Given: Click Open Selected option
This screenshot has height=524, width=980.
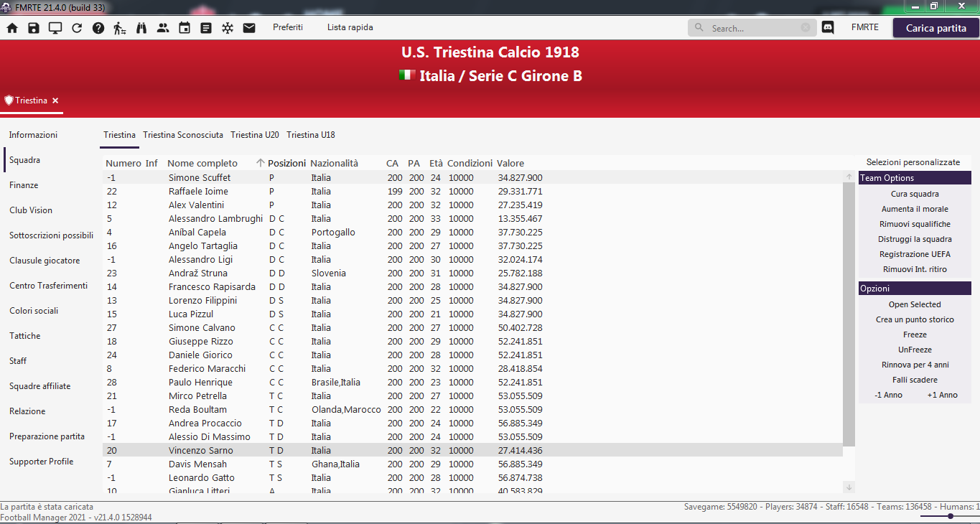Looking at the screenshot, I should [x=915, y=304].
